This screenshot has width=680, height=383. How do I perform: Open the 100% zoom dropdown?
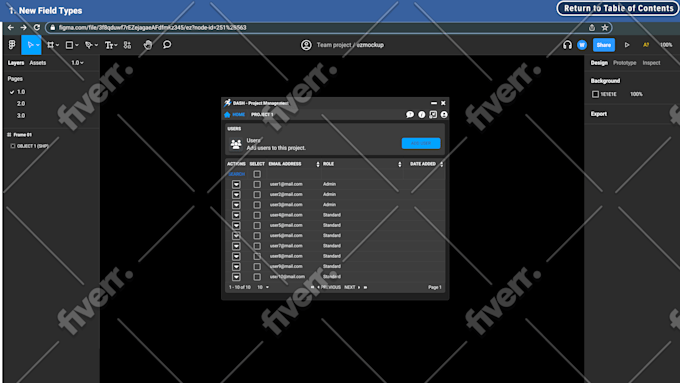tap(666, 45)
